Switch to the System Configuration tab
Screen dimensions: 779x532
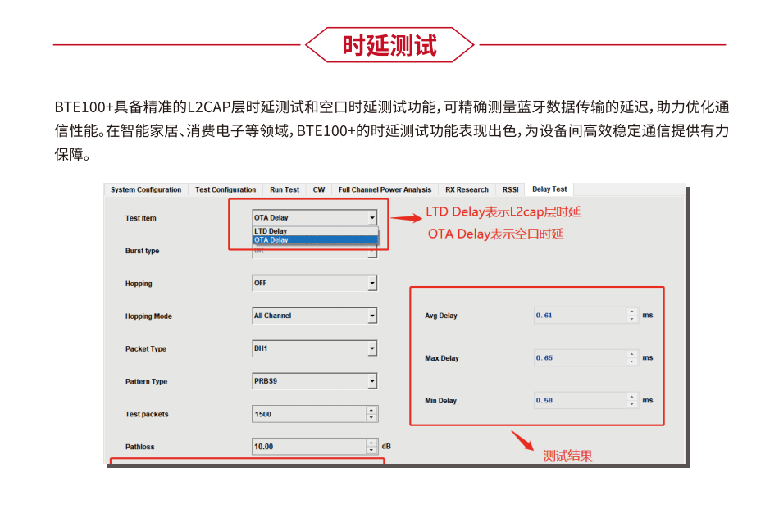(x=146, y=190)
